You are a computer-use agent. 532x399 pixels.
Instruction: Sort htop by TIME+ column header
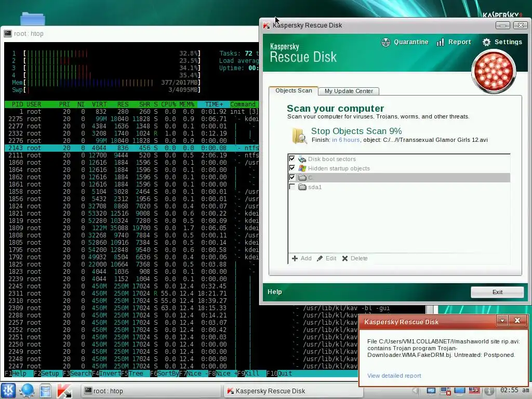(x=214, y=104)
